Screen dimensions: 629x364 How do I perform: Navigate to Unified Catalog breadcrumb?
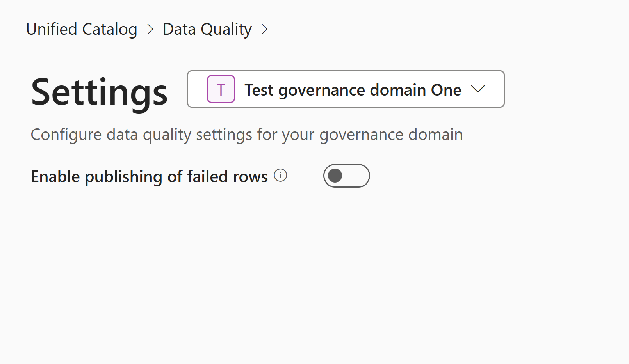81,29
